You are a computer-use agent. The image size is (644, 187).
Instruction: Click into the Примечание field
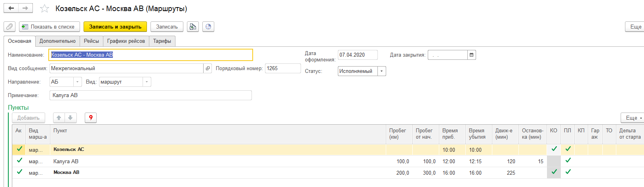coord(151,95)
